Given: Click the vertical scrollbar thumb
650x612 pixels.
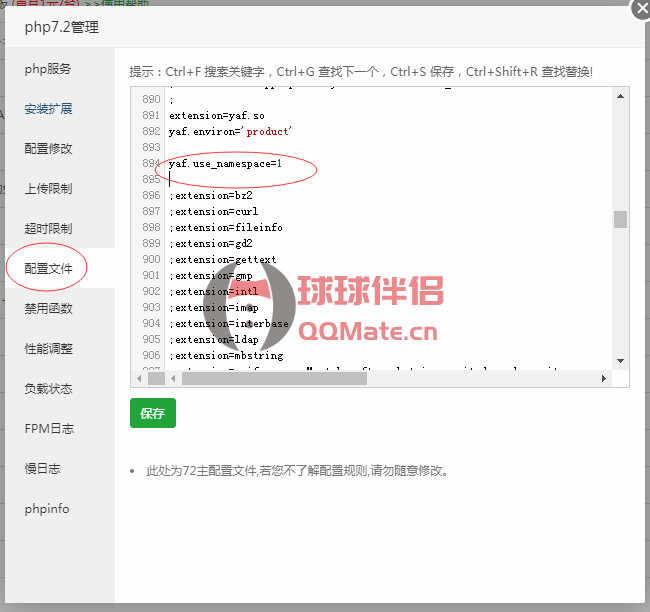Looking at the screenshot, I should 620,219.
